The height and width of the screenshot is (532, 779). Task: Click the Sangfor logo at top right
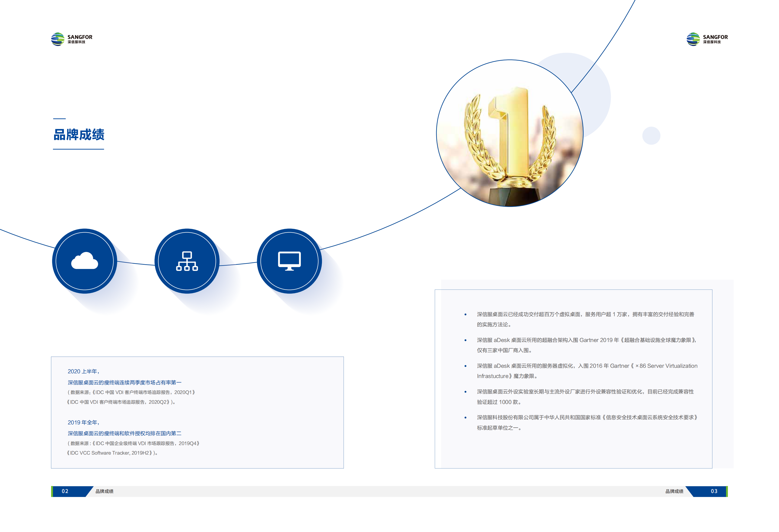click(707, 39)
